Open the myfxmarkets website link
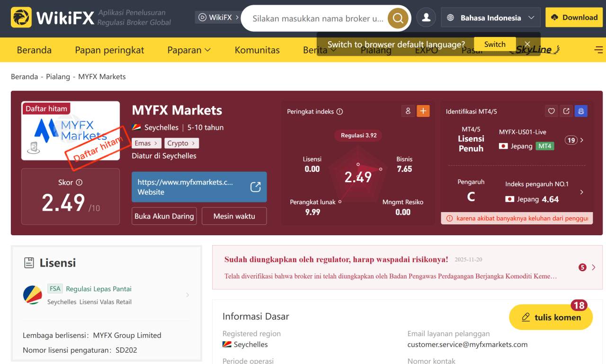 click(x=185, y=182)
